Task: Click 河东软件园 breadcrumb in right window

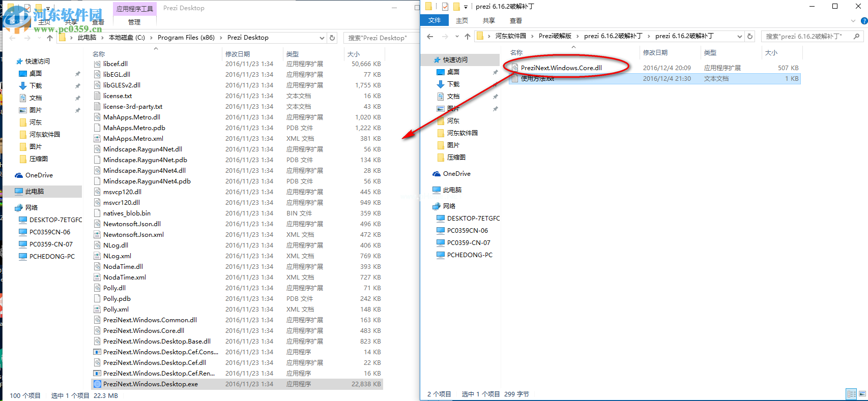Action: 510,36
